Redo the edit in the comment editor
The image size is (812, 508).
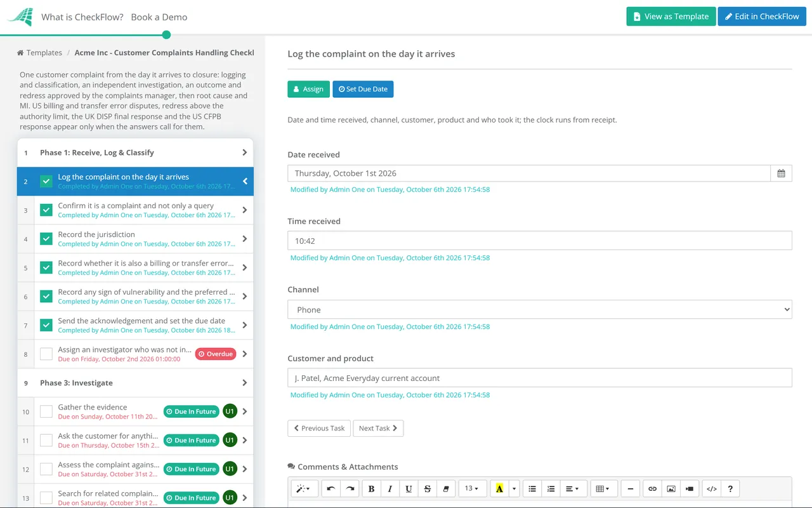350,488
